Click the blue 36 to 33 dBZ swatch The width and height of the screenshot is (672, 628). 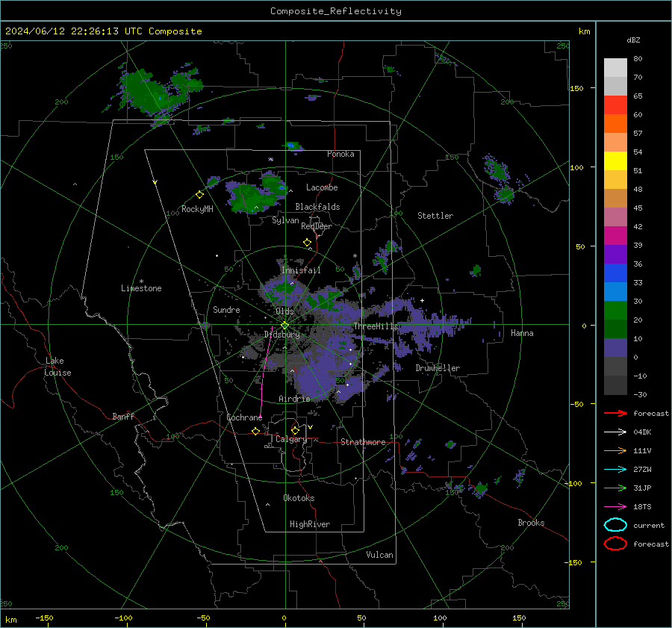615,273
